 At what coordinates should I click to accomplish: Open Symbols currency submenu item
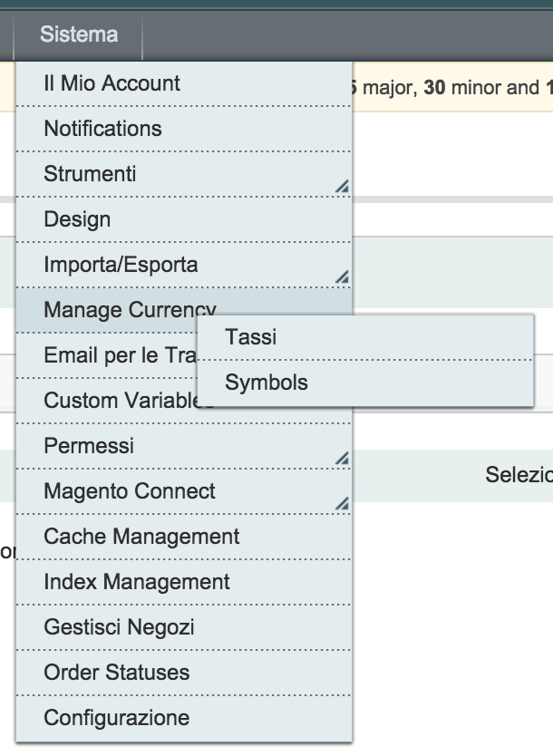267,383
